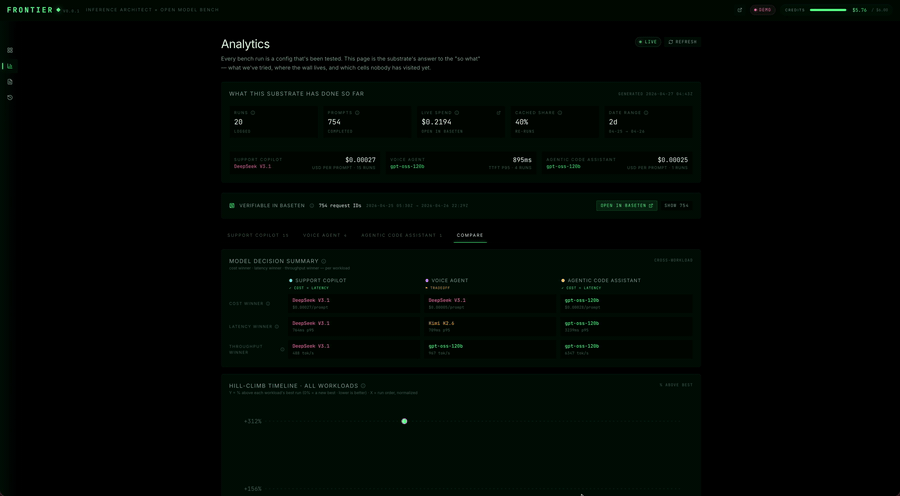
Task: Click Support Copilot throughput winner DeepSeek V3.1 cell
Action: (x=354, y=350)
